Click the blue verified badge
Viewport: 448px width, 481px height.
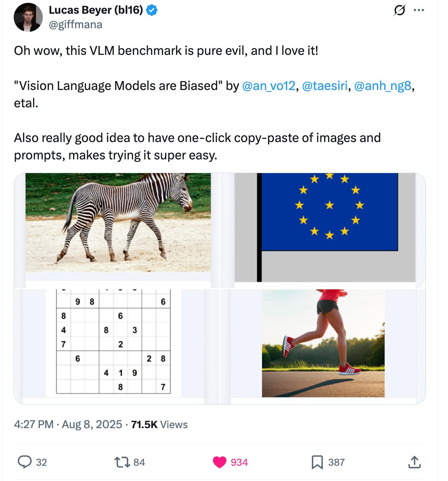point(152,10)
